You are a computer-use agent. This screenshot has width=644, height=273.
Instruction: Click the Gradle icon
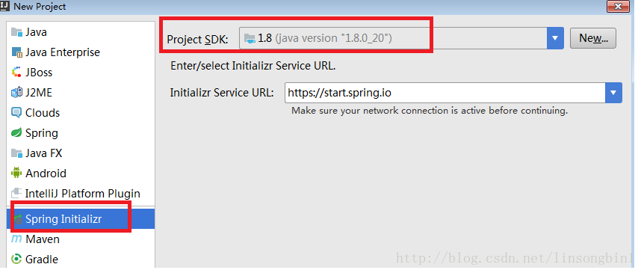tap(16, 259)
